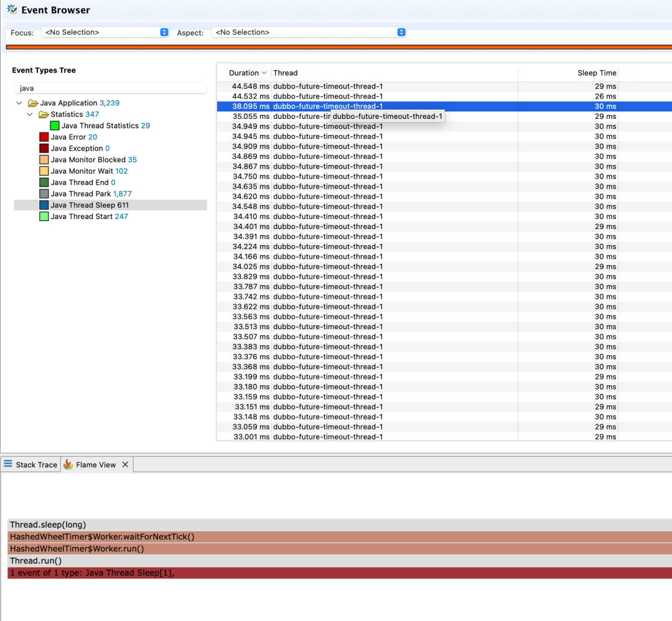Select Statistics 347 tree item

coord(75,114)
